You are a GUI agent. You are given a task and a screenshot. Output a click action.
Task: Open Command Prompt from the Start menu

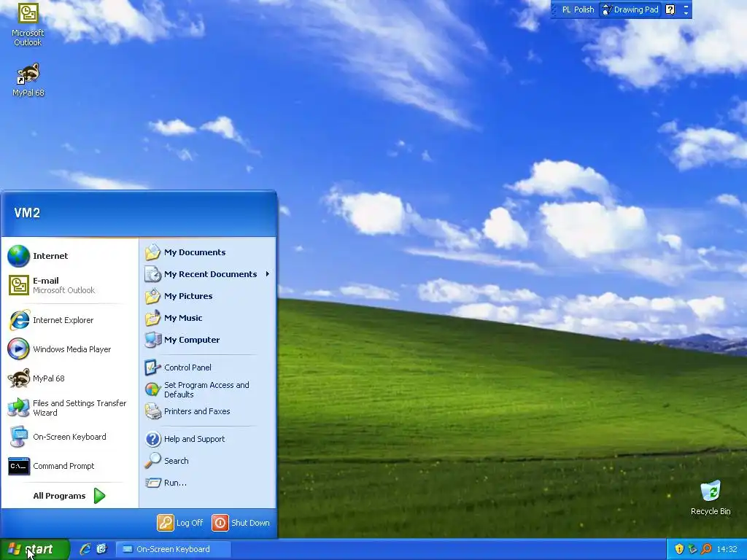[x=69, y=466]
